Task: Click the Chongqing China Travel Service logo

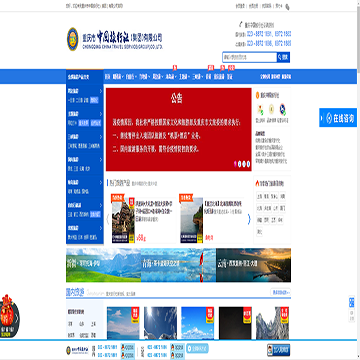Action: coord(114,39)
